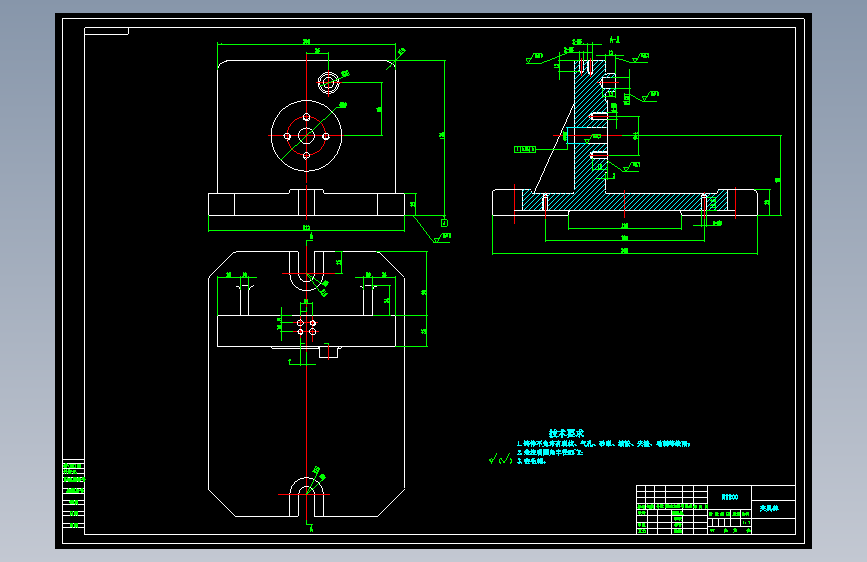
Task: Click the A-A section view label
Action: tap(614, 40)
